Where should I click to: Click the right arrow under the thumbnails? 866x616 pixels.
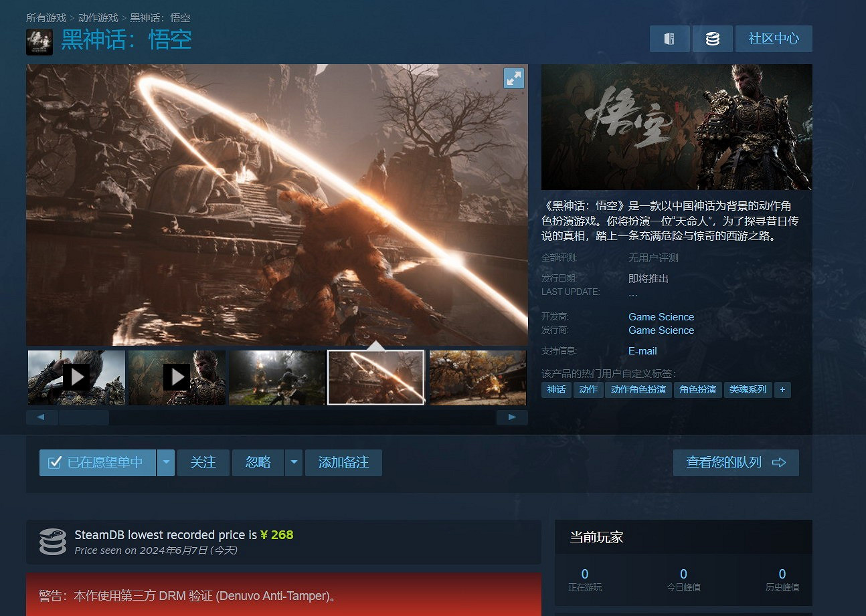click(x=511, y=417)
